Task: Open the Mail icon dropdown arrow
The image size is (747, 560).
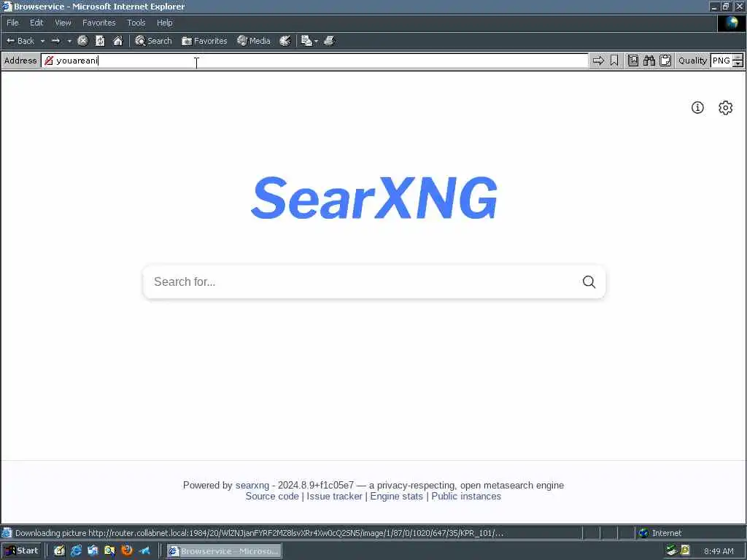Action: (x=317, y=41)
